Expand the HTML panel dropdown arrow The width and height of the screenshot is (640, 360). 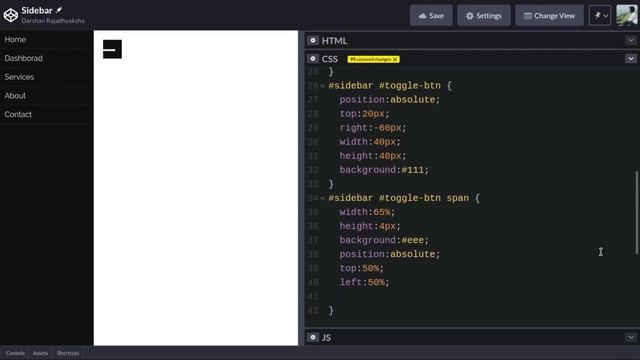coord(631,40)
